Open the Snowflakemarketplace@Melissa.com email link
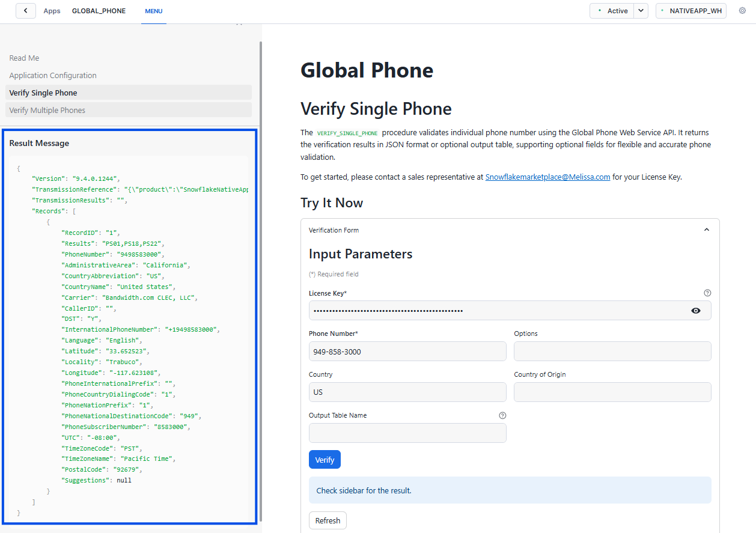This screenshot has width=756, height=533. tap(547, 177)
